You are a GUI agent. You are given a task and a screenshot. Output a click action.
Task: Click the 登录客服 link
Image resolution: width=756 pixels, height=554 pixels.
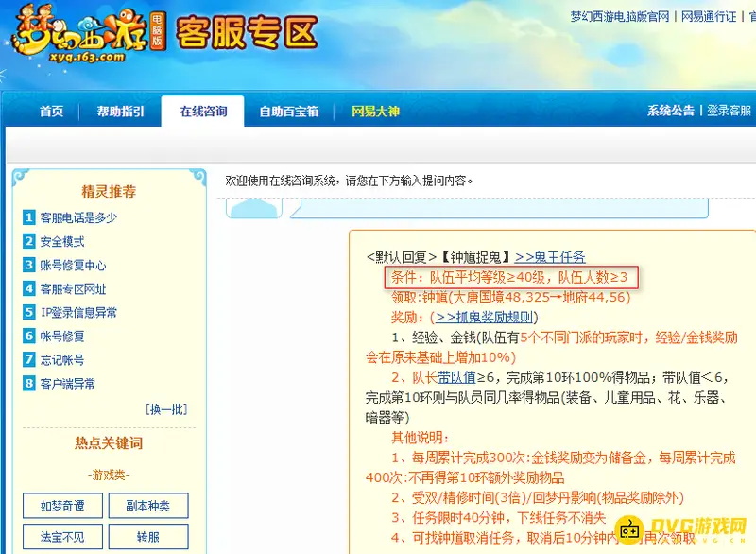click(x=729, y=111)
